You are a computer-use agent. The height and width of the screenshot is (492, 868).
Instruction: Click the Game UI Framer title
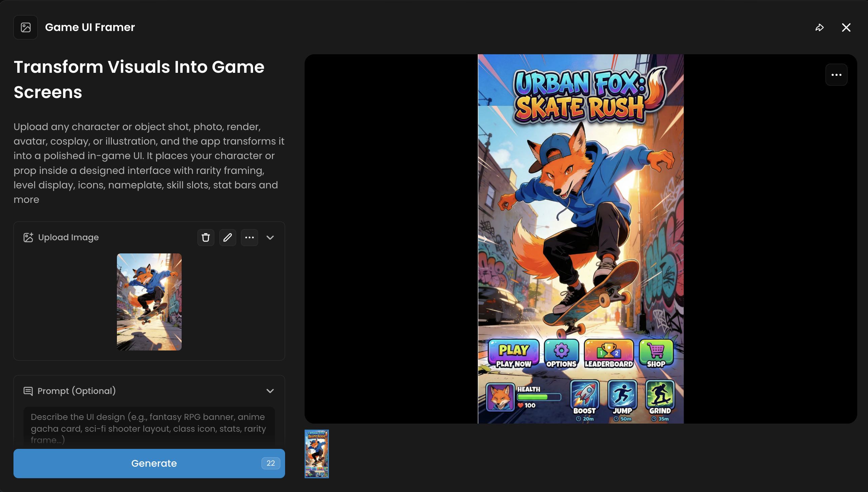(x=90, y=27)
